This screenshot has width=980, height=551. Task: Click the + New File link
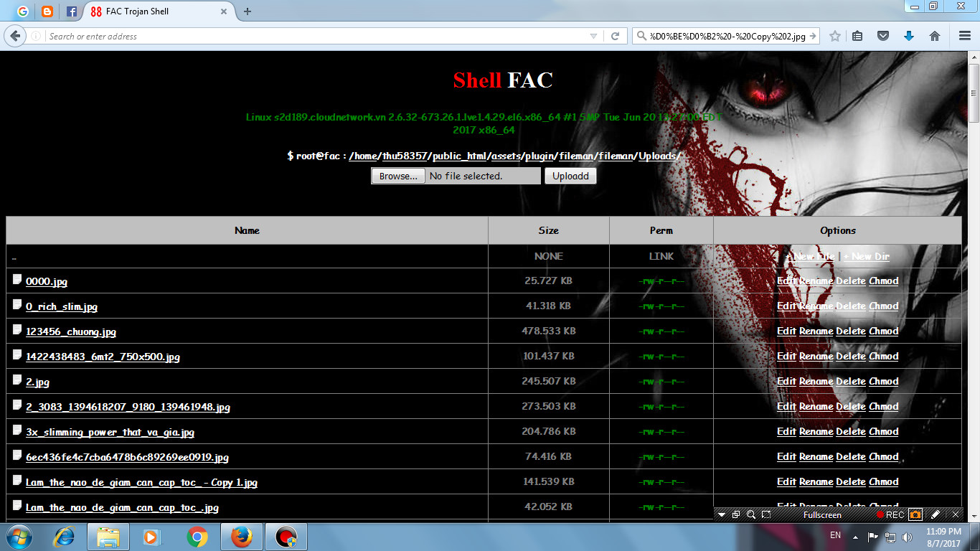pyautogui.click(x=809, y=256)
